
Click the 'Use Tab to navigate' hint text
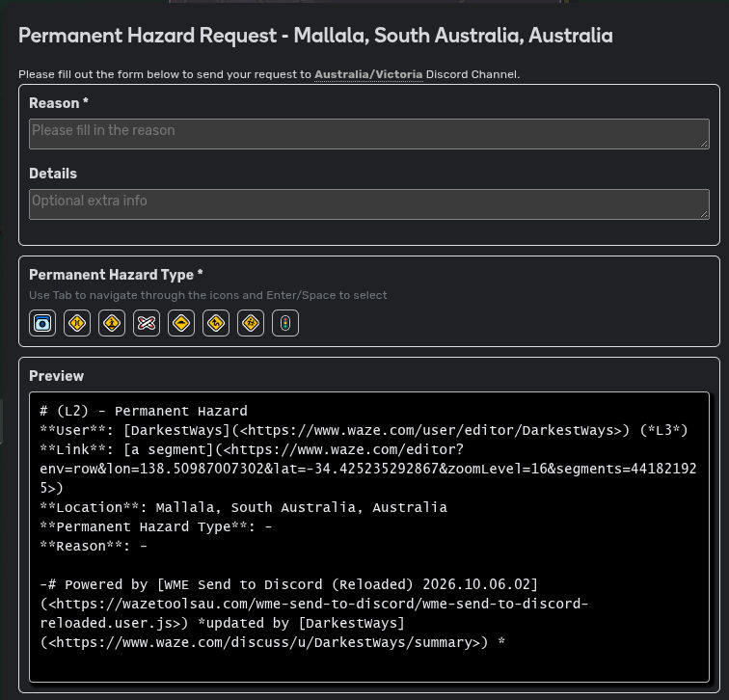[208, 295]
